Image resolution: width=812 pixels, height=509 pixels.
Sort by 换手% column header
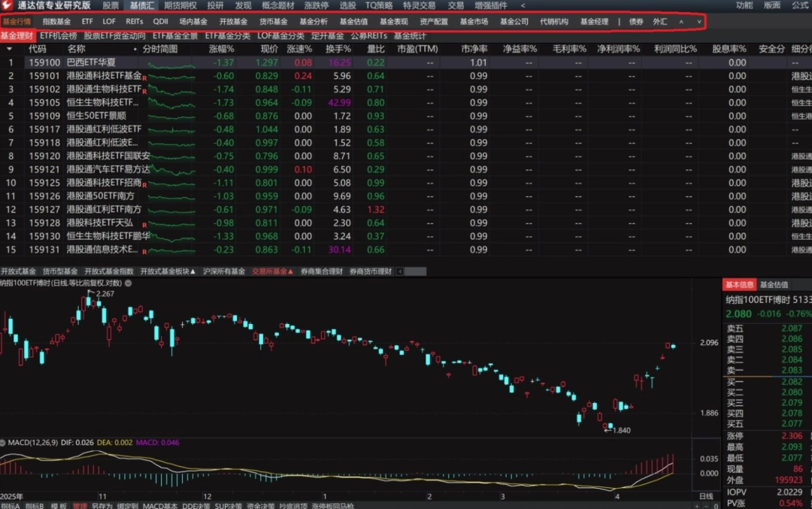click(x=338, y=49)
